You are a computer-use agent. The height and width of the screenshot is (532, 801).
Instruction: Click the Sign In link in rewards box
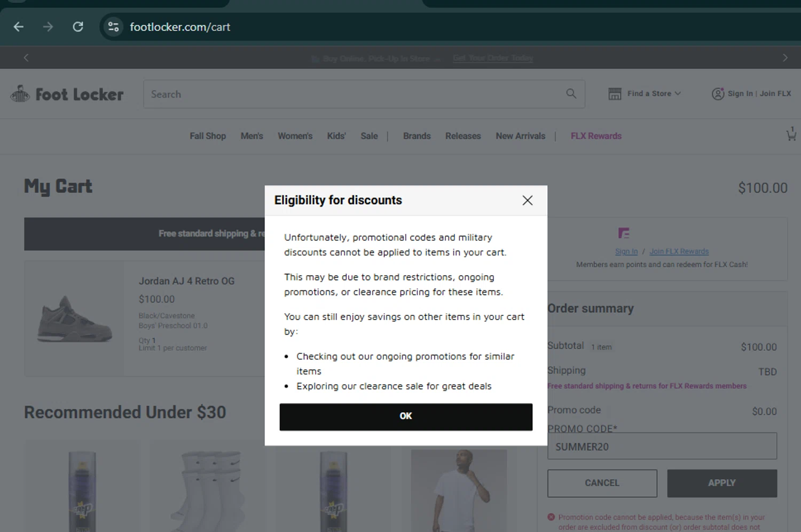click(626, 251)
